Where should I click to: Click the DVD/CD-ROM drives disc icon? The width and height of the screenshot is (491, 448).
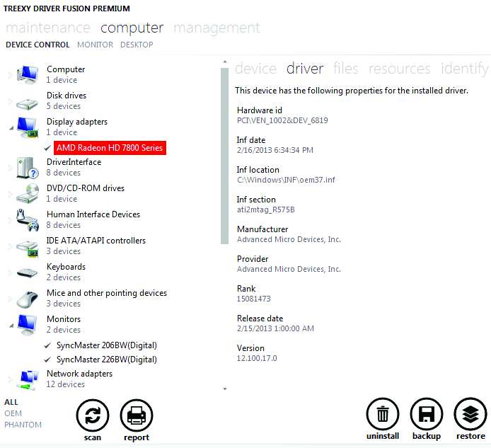point(28,193)
